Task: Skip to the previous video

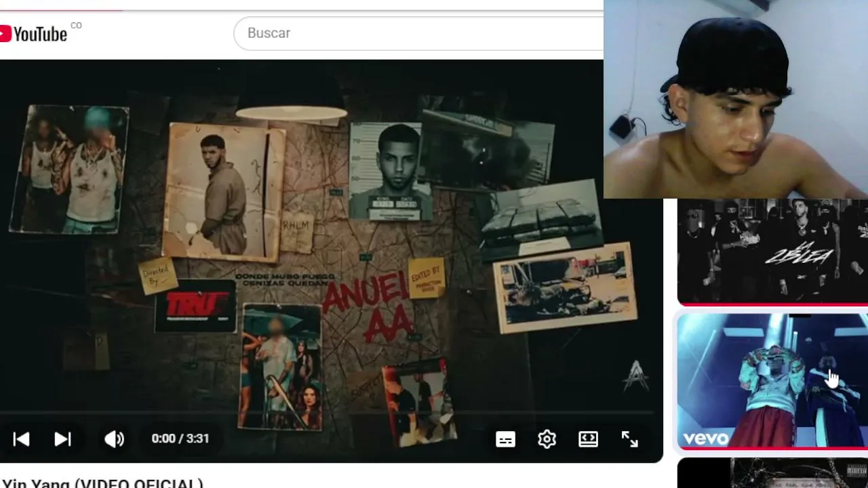Action: click(x=21, y=439)
